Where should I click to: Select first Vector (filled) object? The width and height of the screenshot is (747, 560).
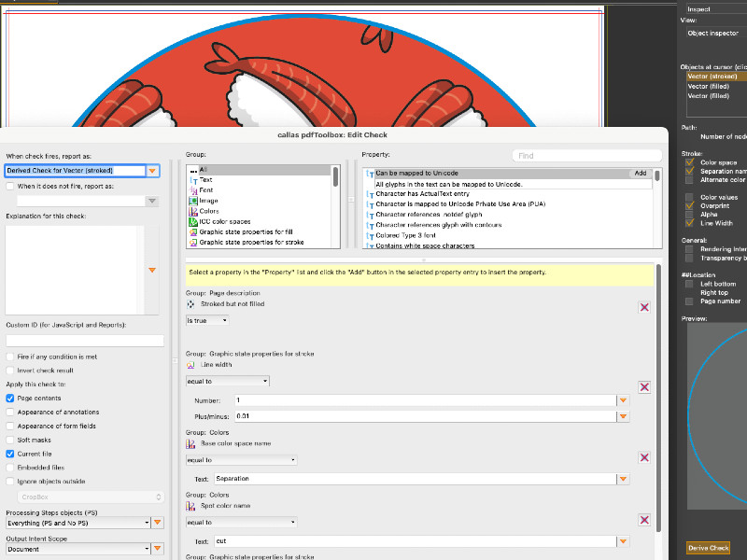pos(716,86)
